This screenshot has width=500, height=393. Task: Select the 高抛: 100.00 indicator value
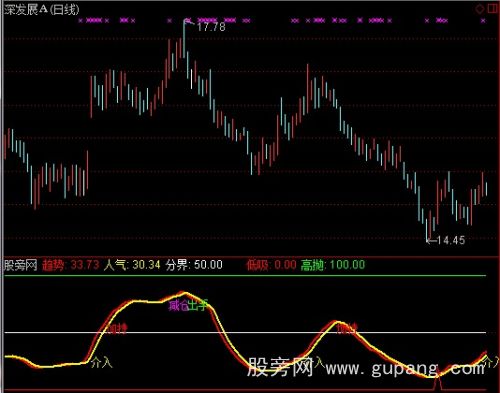[x=333, y=265]
